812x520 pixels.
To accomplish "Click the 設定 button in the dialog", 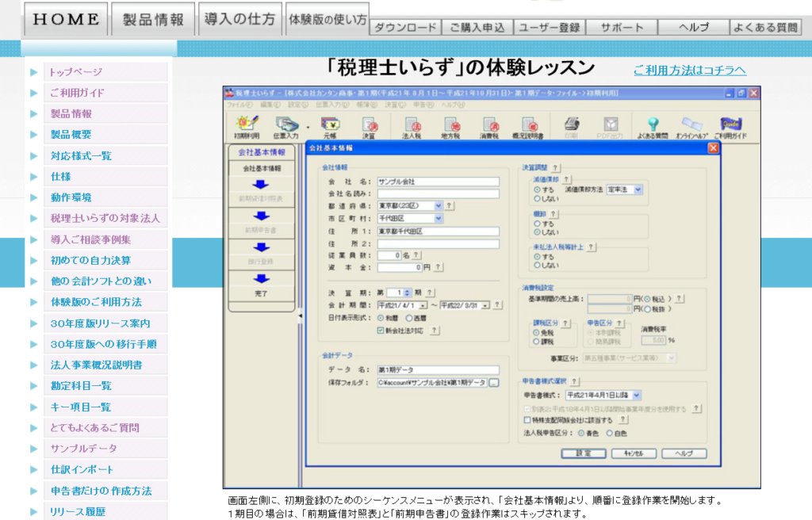I will click(584, 453).
